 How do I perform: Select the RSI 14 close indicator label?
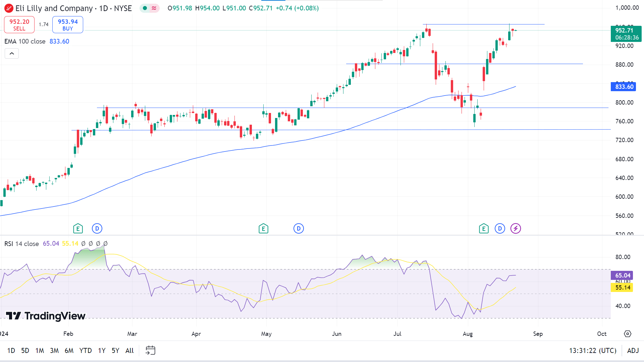[x=21, y=244]
